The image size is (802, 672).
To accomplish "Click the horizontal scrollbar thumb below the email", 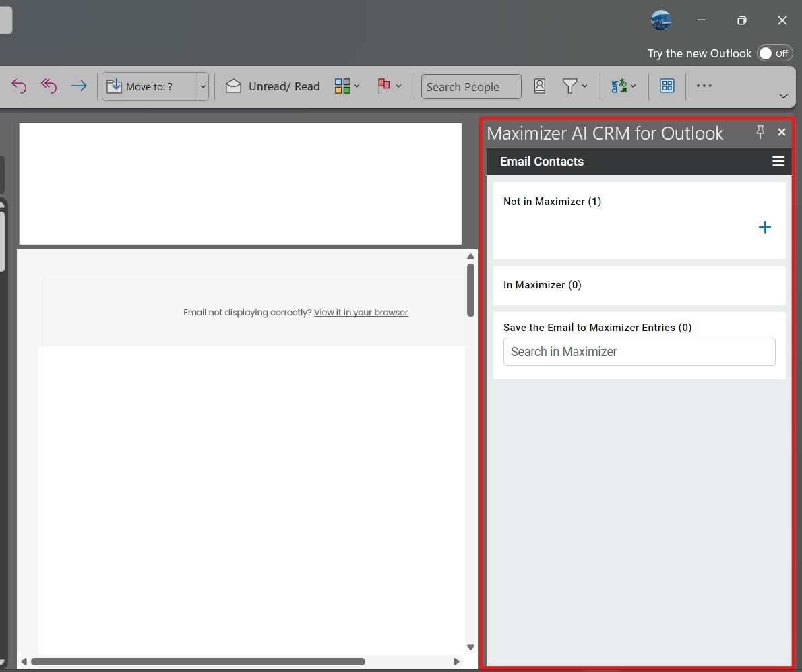I will [x=198, y=661].
